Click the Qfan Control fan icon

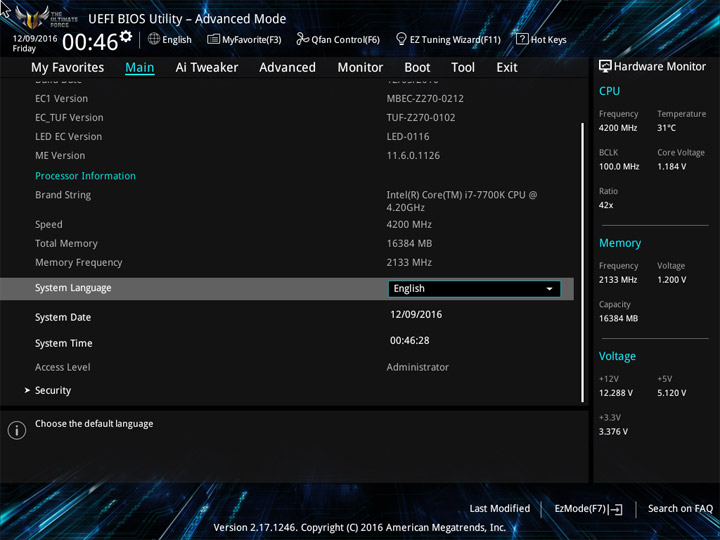click(303, 39)
